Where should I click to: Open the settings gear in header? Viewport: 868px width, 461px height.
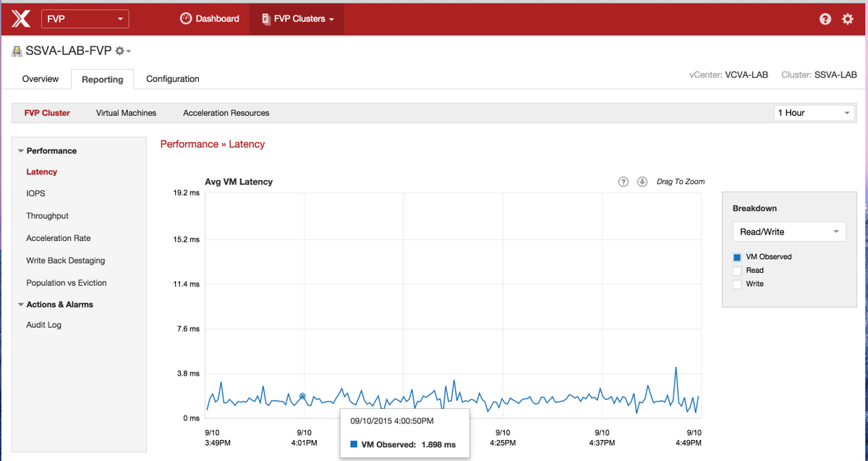pos(848,20)
